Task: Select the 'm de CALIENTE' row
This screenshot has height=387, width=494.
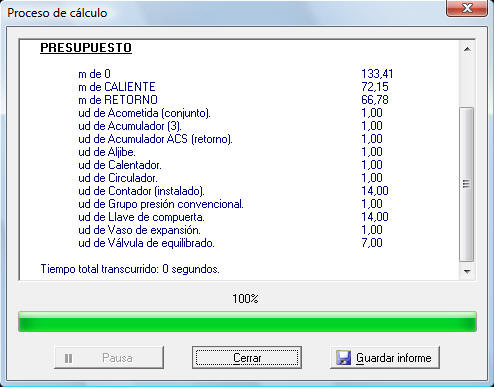Action: 233,87
